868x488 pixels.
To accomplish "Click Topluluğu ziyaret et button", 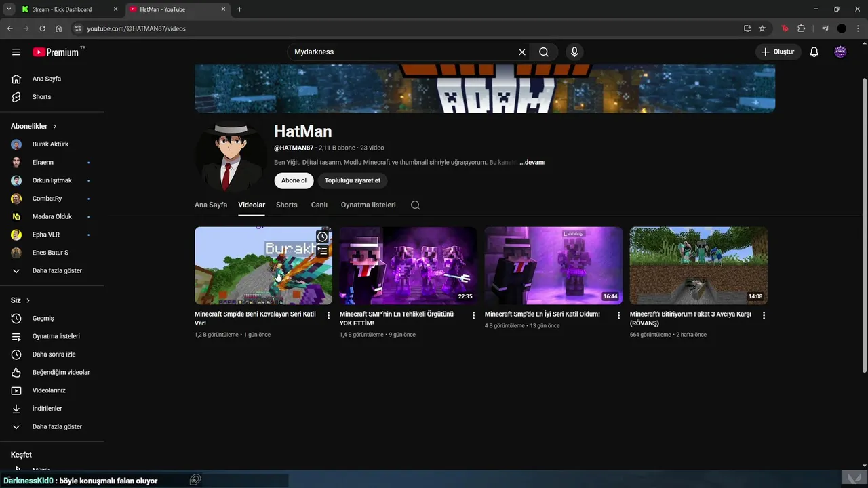I will pos(353,180).
